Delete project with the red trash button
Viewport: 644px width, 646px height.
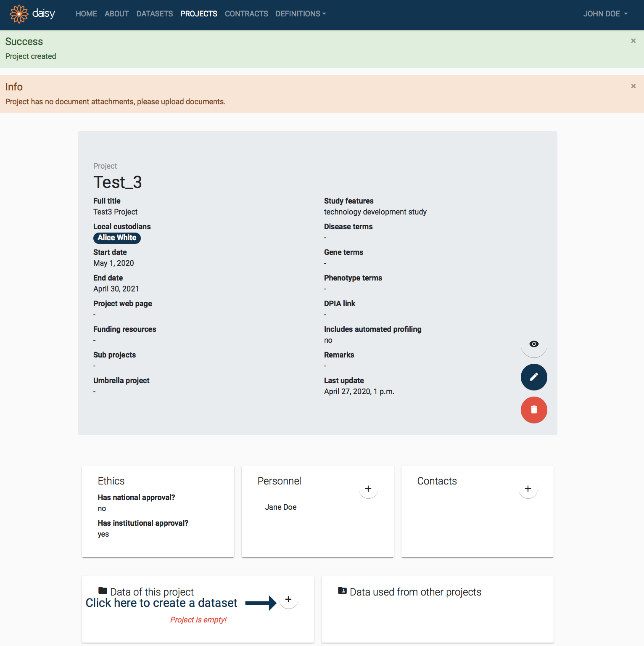(x=534, y=410)
